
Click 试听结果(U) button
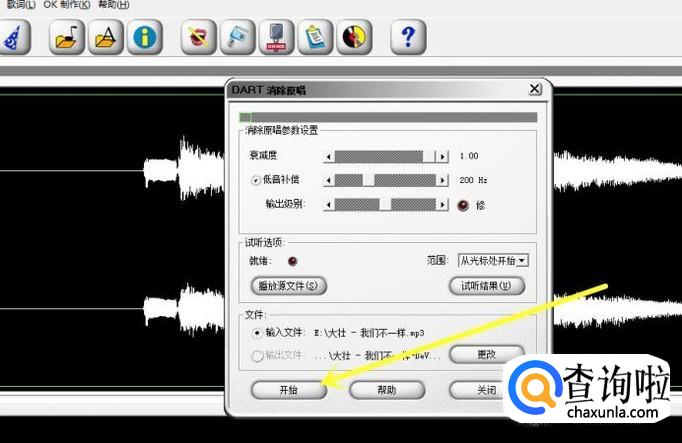(x=486, y=286)
